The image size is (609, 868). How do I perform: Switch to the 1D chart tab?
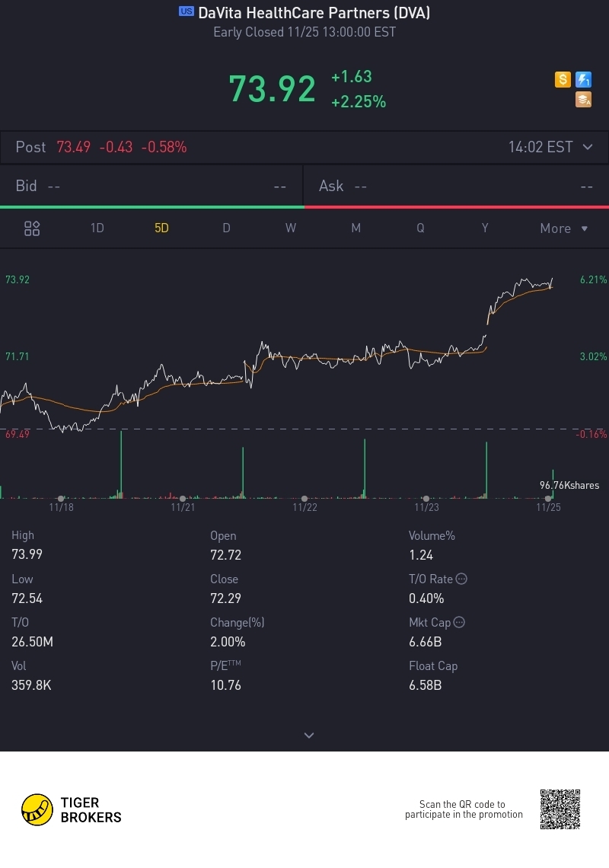[97, 228]
